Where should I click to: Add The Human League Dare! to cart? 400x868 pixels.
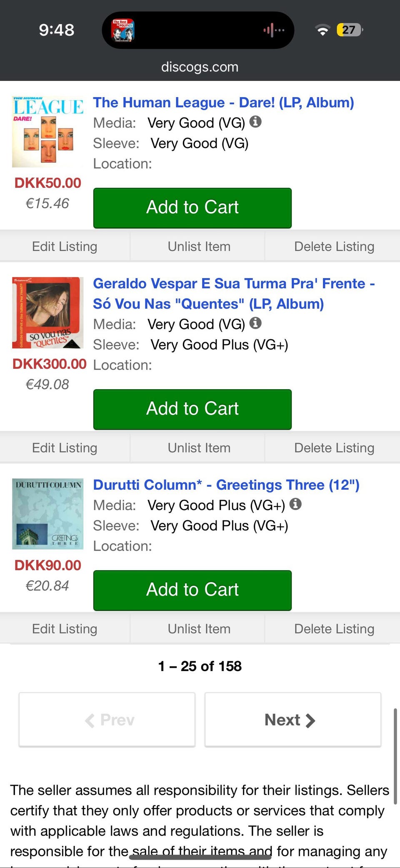pyautogui.click(x=192, y=208)
